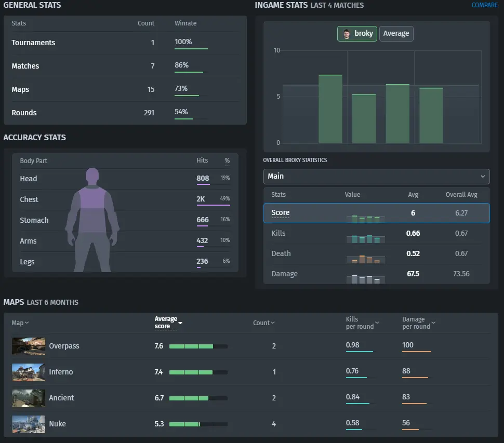Click Score overall average 6.27

[461, 213]
